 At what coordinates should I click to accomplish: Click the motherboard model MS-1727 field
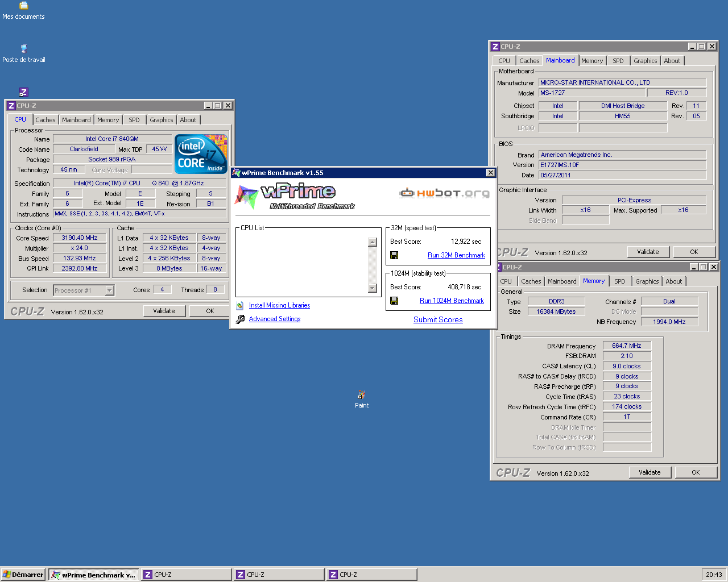(x=592, y=93)
